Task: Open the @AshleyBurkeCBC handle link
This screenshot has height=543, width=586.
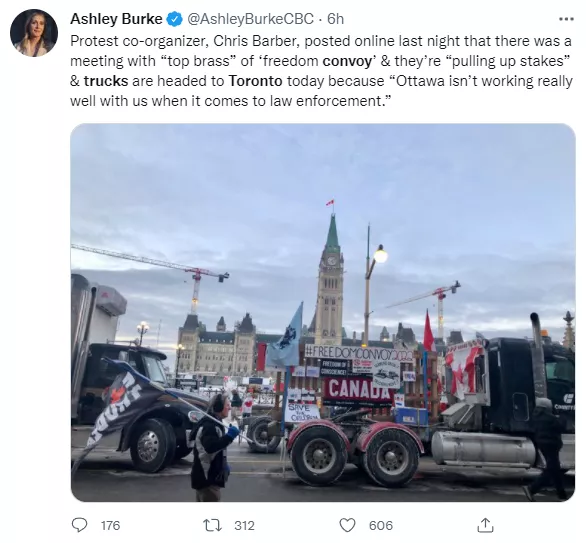Action: (x=249, y=19)
